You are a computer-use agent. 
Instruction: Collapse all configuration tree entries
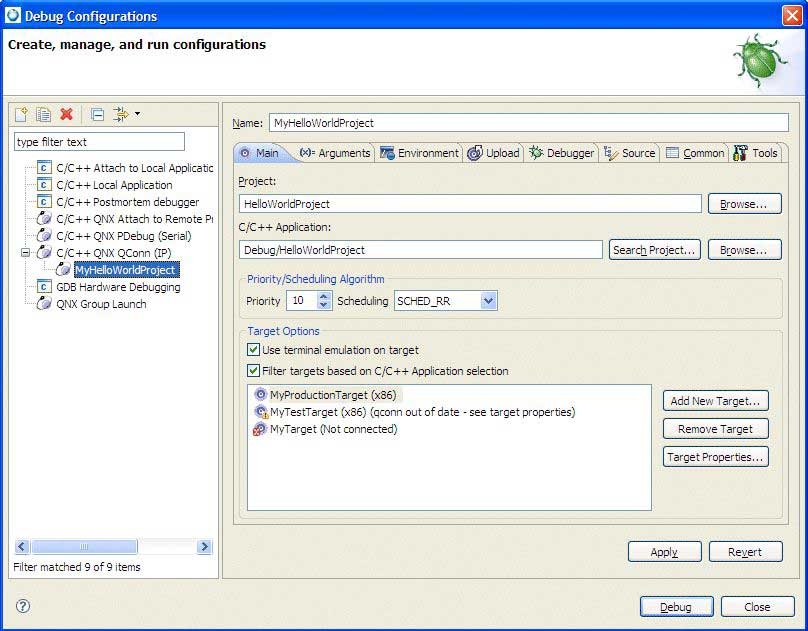(96, 113)
